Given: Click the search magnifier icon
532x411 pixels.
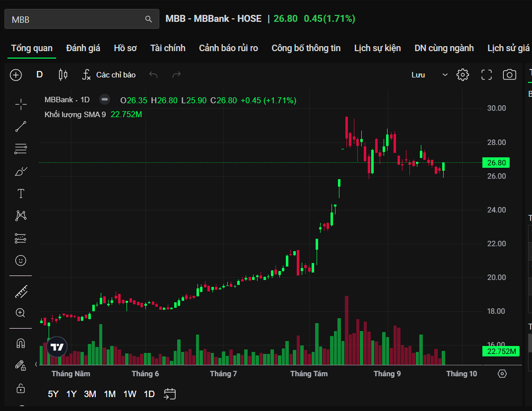Looking at the screenshot, I should [x=148, y=19].
